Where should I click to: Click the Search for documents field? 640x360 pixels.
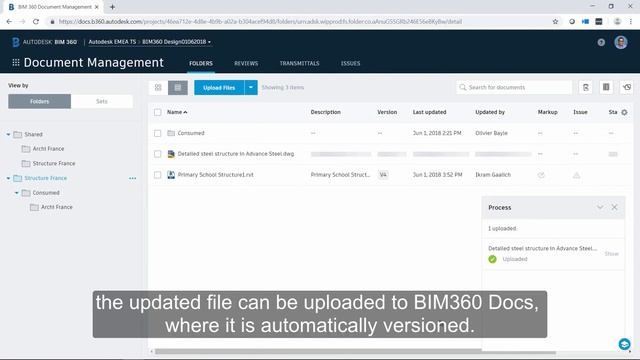click(x=514, y=87)
